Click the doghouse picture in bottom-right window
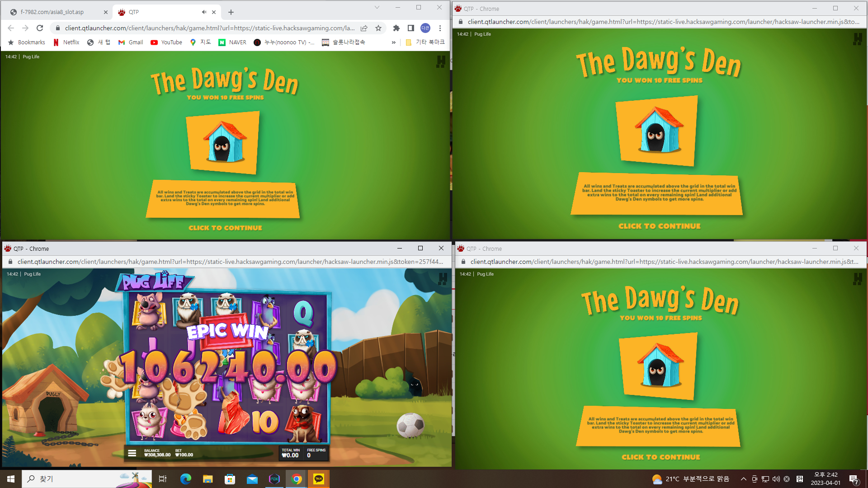868x488 pixels. point(658,366)
